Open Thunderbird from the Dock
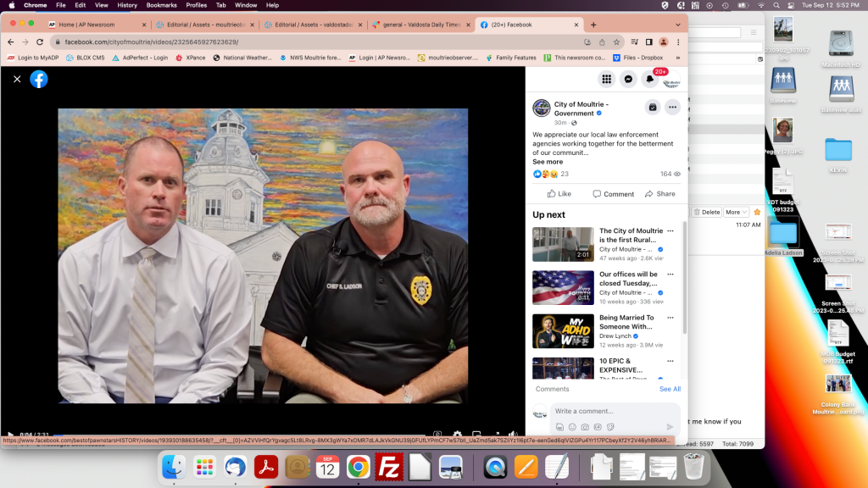The image size is (868, 488). (236, 468)
